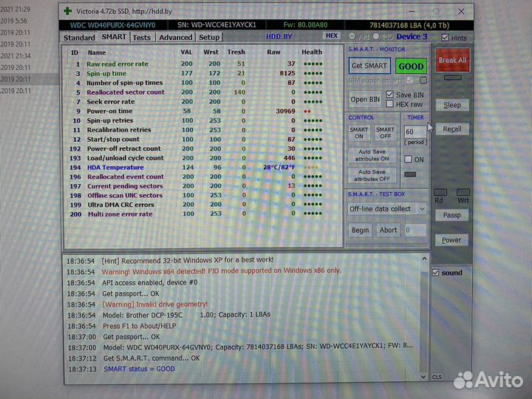
Task: Click the green Victoria cross app icon
Action: [69, 11]
